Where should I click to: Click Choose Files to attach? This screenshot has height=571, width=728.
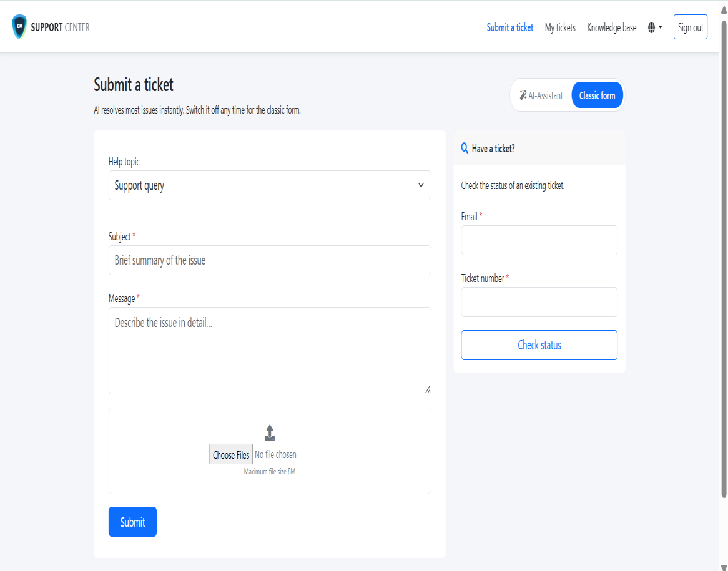[231, 454]
